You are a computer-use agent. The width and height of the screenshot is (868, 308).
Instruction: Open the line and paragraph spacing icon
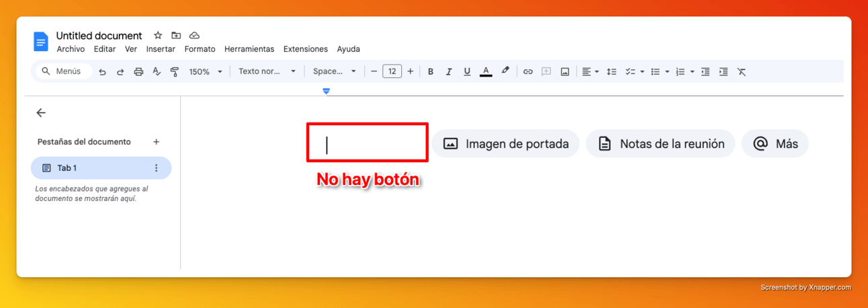pos(611,71)
